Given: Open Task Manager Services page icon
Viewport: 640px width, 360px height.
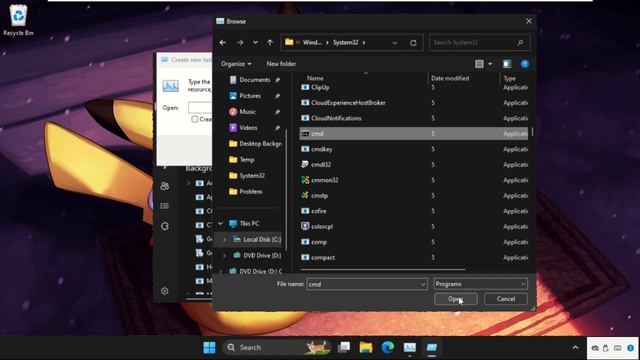Looking at the screenshot, I should pyautogui.click(x=164, y=226).
